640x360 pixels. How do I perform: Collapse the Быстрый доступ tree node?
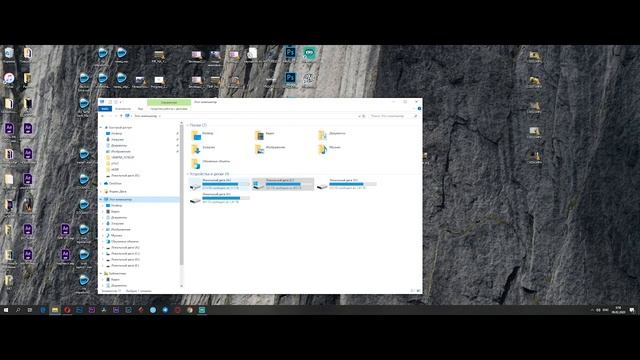point(101,127)
